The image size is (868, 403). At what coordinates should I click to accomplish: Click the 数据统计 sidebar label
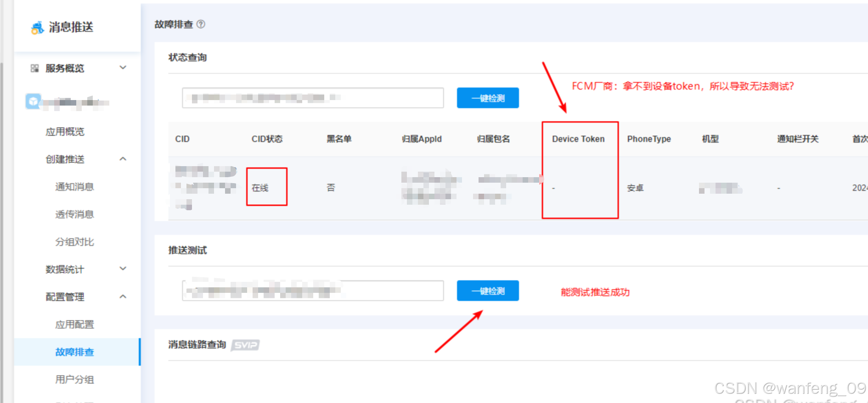point(65,269)
